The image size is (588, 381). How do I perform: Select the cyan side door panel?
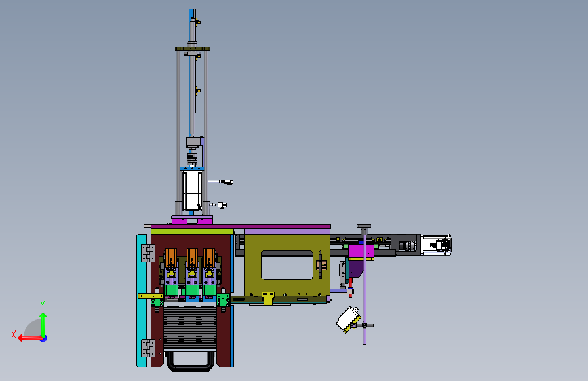coord(141,300)
